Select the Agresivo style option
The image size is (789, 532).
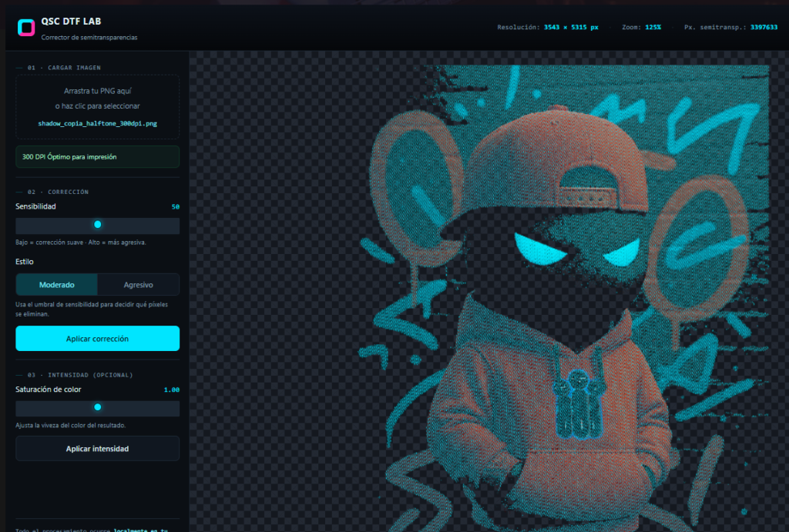pyautogui.click(x=139, y=285)
